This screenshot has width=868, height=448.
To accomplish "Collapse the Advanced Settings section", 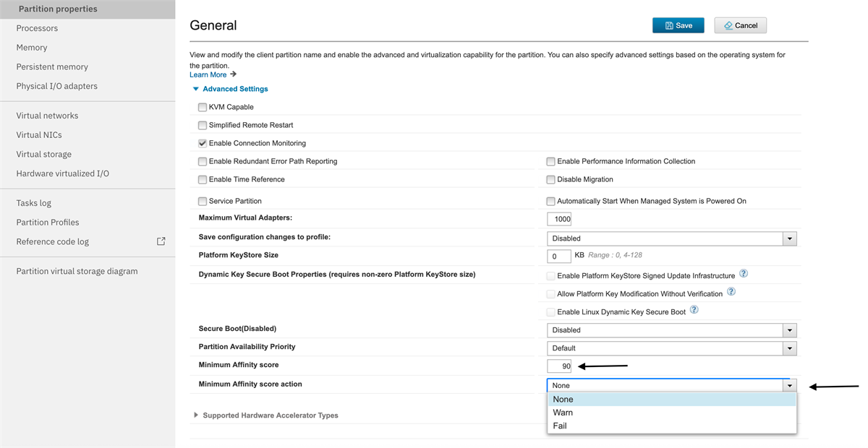I will pos(230,89).
